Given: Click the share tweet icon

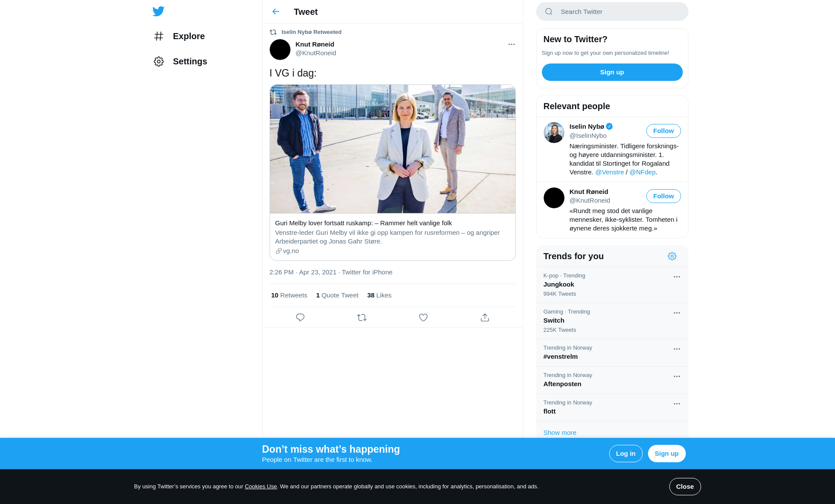Looking at the screenshot, I should point(485,317).
